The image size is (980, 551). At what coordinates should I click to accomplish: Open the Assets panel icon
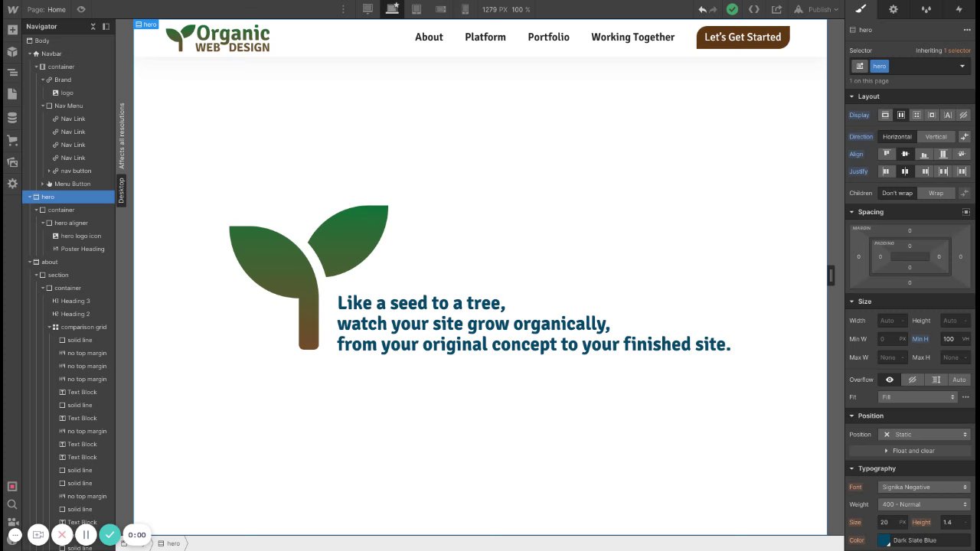(12, 162)
